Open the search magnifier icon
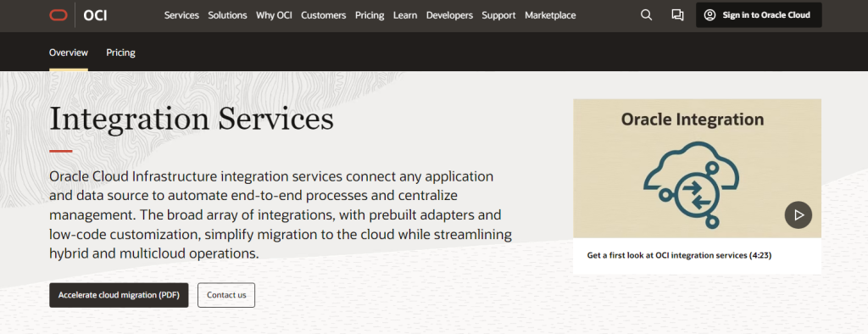Screen dimensions: 868x334 click(x=646, y=15)
